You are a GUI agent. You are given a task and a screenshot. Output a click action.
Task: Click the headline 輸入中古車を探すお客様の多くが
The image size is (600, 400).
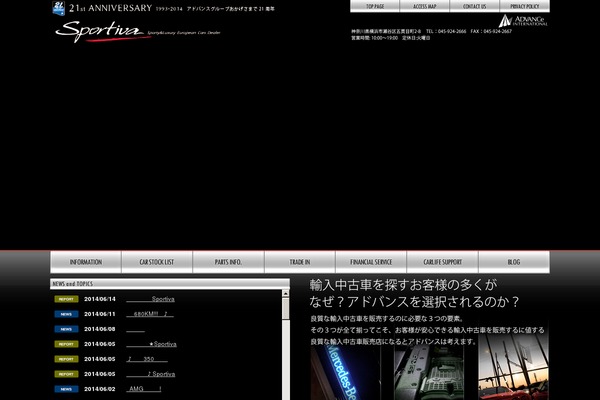[x=403, y=285]
